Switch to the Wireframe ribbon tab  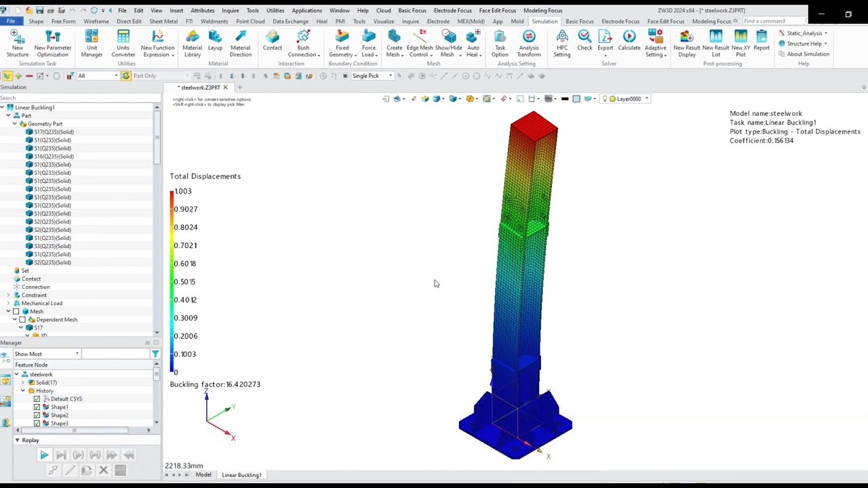click(96, 21)
